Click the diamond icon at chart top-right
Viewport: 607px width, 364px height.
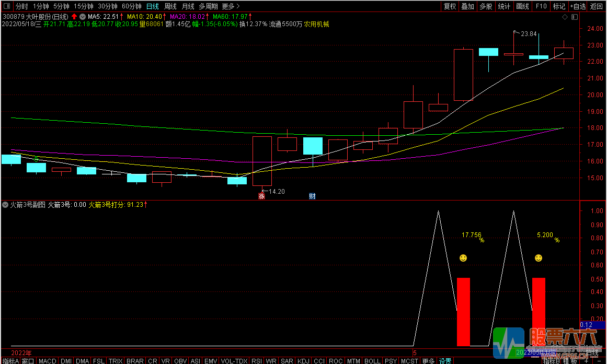(x=565, y=17)
